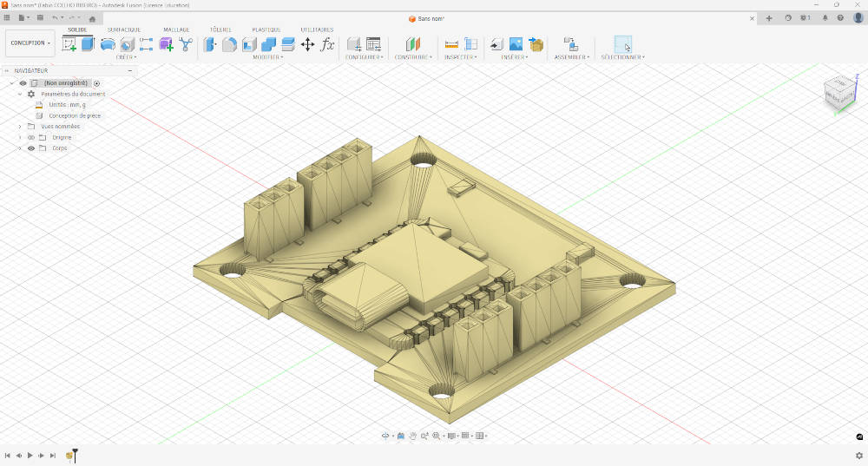Viewport: 868px width, 466px height.
Task: Select the Pan hand tool
Action: pyautogui.click(x=412, y=436)
